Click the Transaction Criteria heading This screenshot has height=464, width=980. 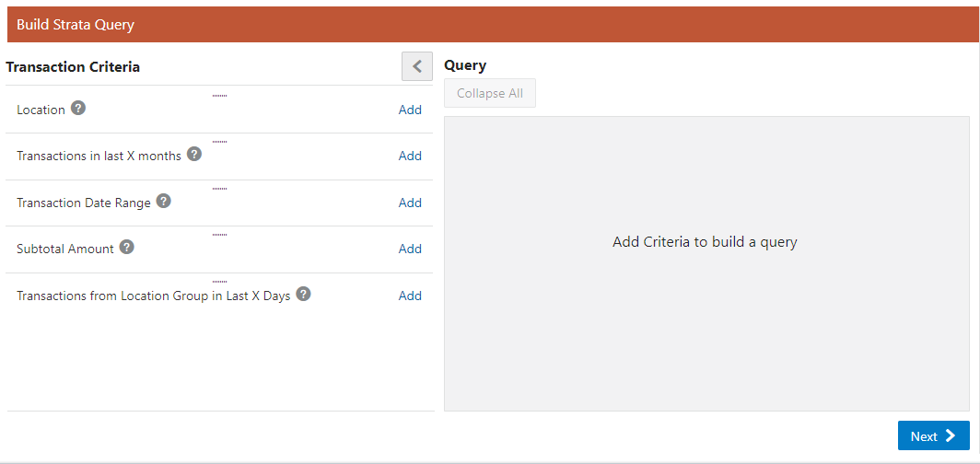click(x=73, y=67)
